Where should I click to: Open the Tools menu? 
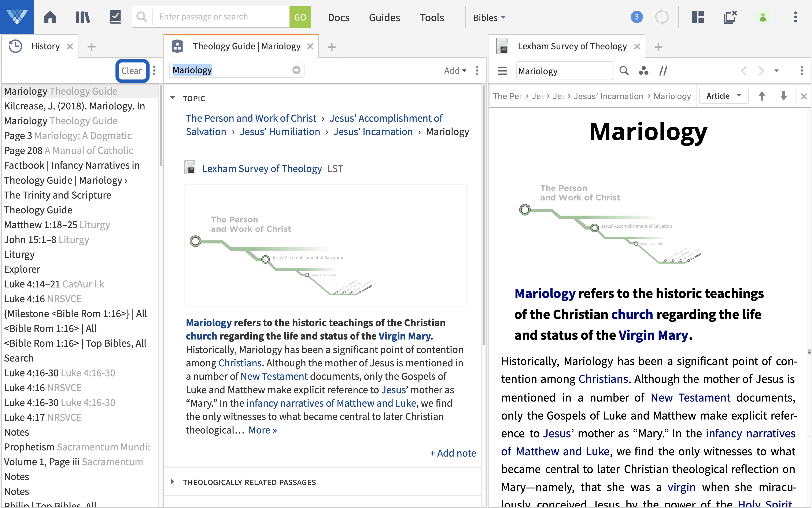[x=432, y=18]
